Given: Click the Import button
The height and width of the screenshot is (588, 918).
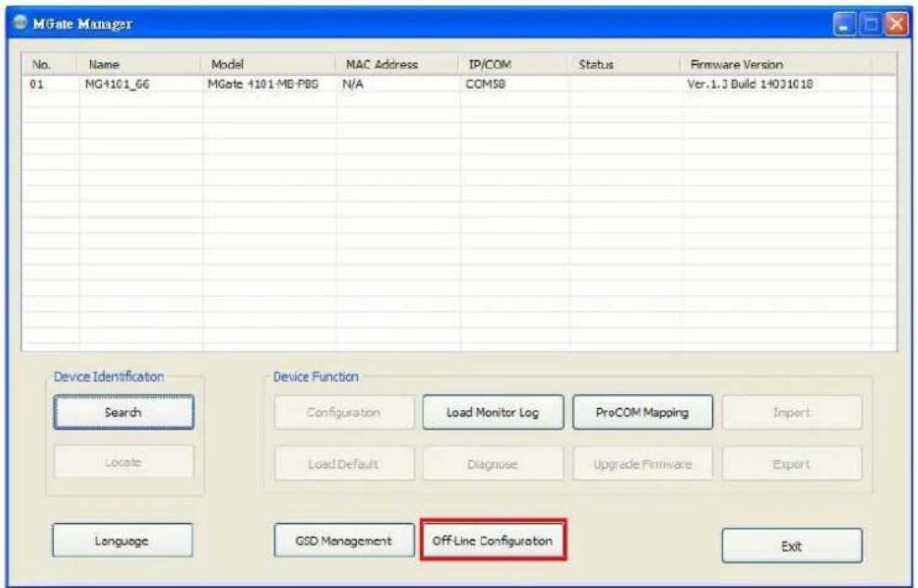Looking at the screenshot, I should click(x=792, y=413).
